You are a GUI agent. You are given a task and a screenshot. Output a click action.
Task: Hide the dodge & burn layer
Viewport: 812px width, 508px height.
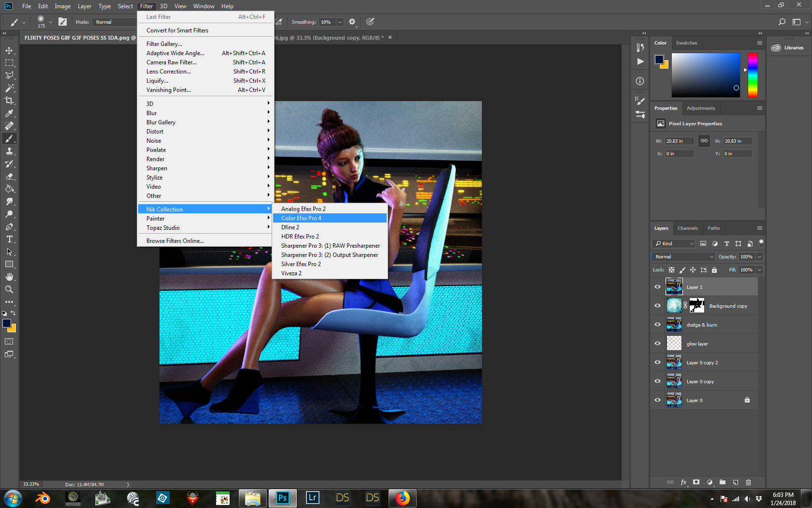point(657,325)
